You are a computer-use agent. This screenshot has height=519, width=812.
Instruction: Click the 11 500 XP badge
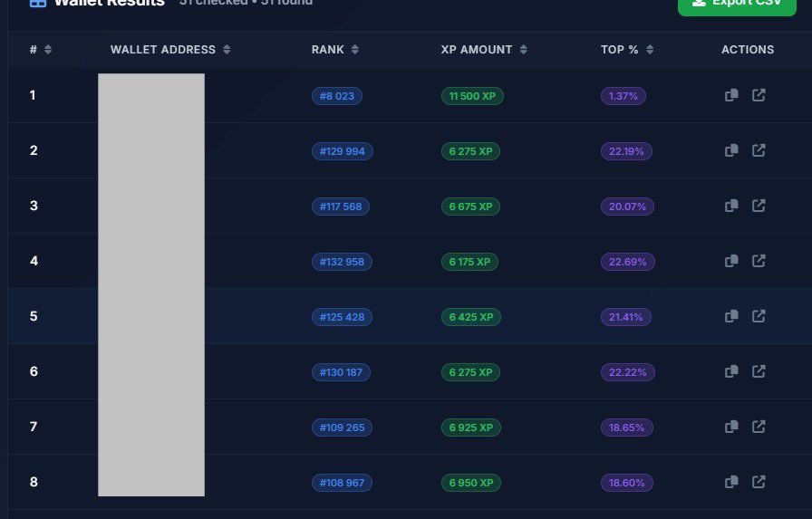(472, 96)
